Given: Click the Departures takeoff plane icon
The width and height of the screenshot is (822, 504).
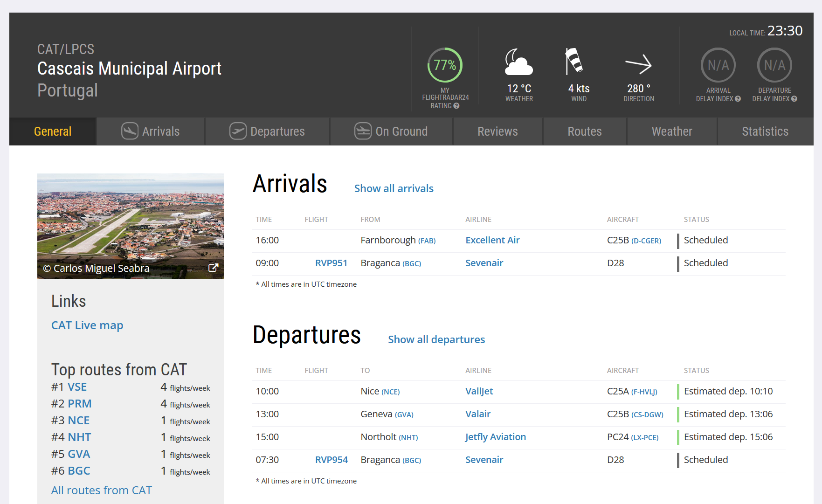Looking at the screenshot, I should coord(238,131).
